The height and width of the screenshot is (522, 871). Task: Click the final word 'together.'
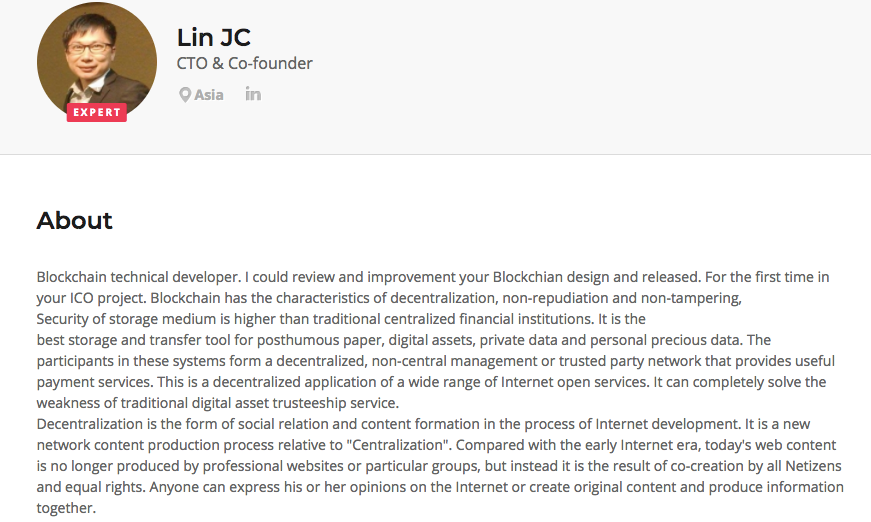coord(66,508)
